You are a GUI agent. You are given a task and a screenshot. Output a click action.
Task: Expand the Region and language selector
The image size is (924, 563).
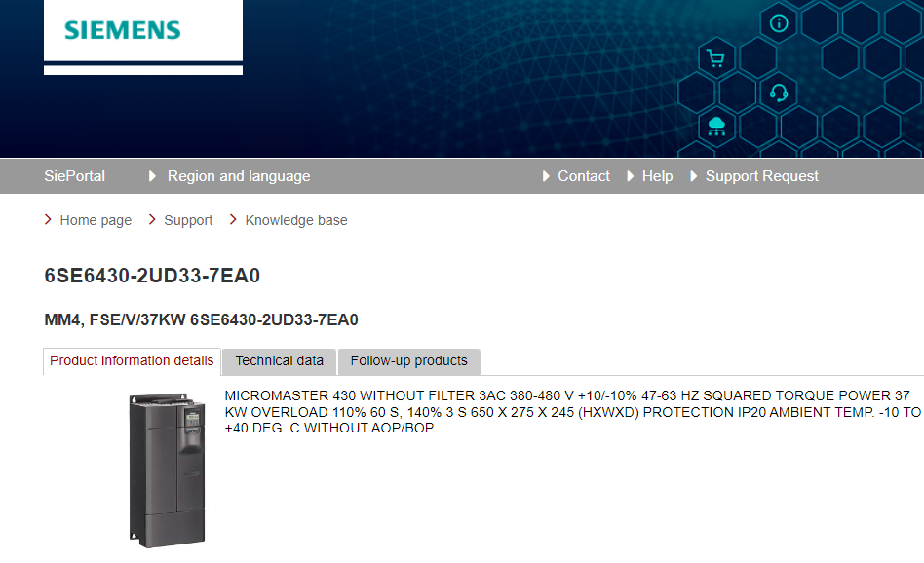click(x=238, y=176)
